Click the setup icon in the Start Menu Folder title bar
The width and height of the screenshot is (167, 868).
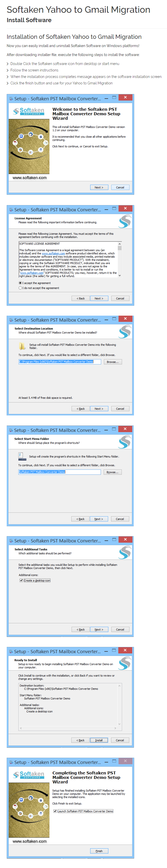point(11,430)
